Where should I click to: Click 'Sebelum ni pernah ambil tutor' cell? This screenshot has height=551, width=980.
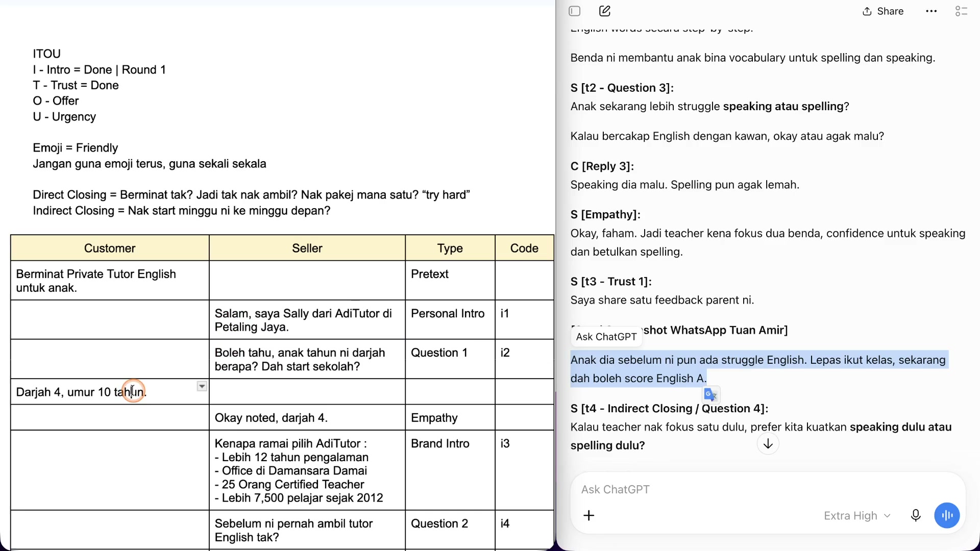click(x=307, y=530)
